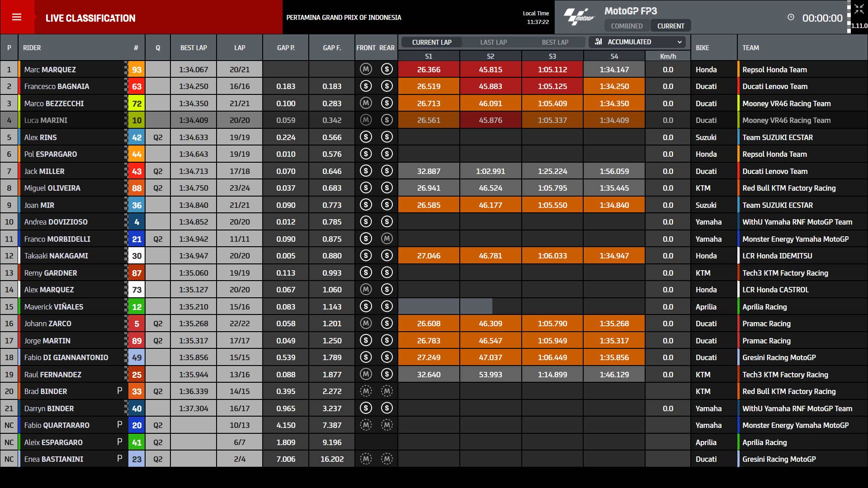Select rider Francesco BAGNAIA
Screen dimensions: 868x488
(57, 86)
